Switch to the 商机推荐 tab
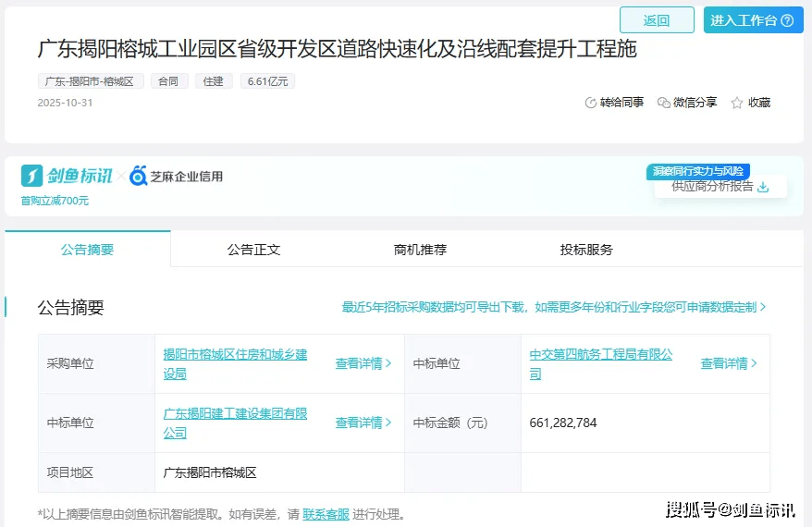Image resolution: width=812 pixels, height=527 pixels. [420, 250]
